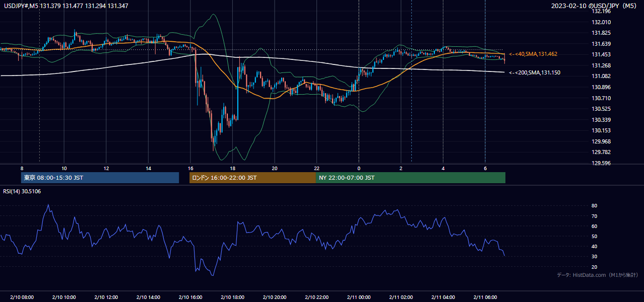
Task: Click price axis value 130.339
Action: click(x=601, y=120)
